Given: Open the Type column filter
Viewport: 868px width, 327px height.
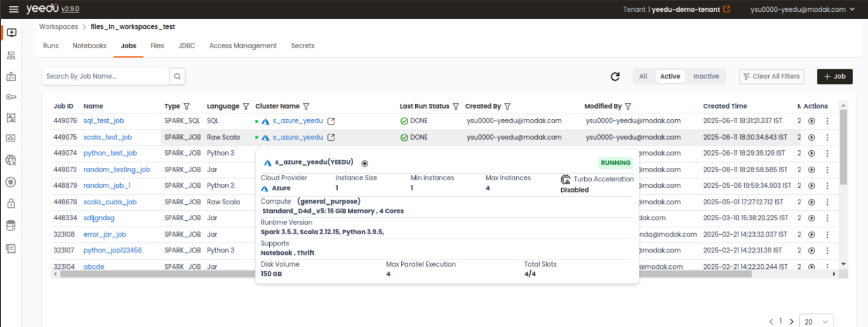Looking at the screenshot, I should tap(187, 106).
